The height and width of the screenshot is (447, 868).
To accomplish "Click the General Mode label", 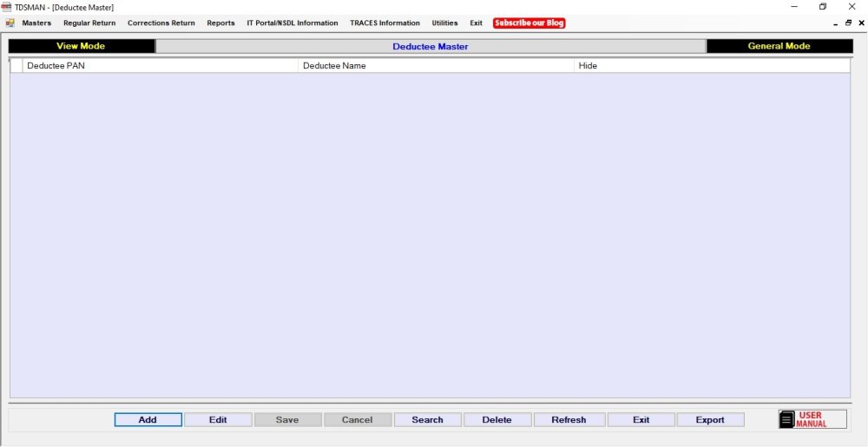I will point(779,46).
